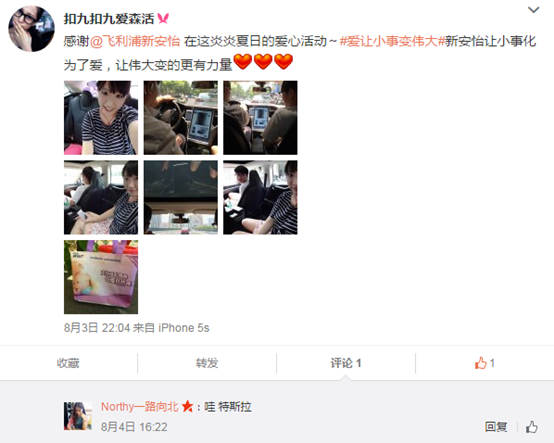Viewport: 554px width, 443px height.
Task: Open hashtag #爱让小事变伟大#
Action: tap(391, 41)
